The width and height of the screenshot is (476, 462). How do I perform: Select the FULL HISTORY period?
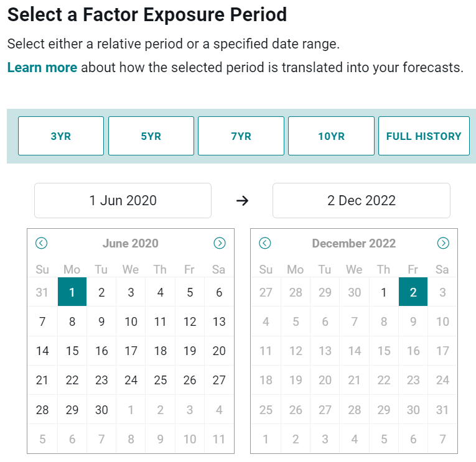pos(424,136)
